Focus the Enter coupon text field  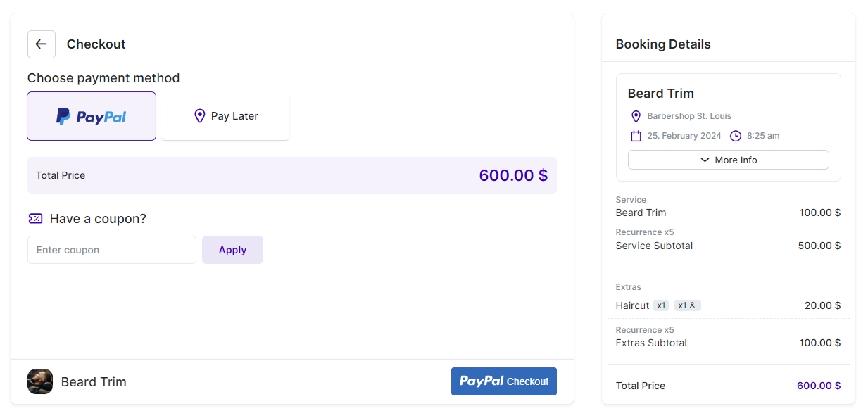112,250
